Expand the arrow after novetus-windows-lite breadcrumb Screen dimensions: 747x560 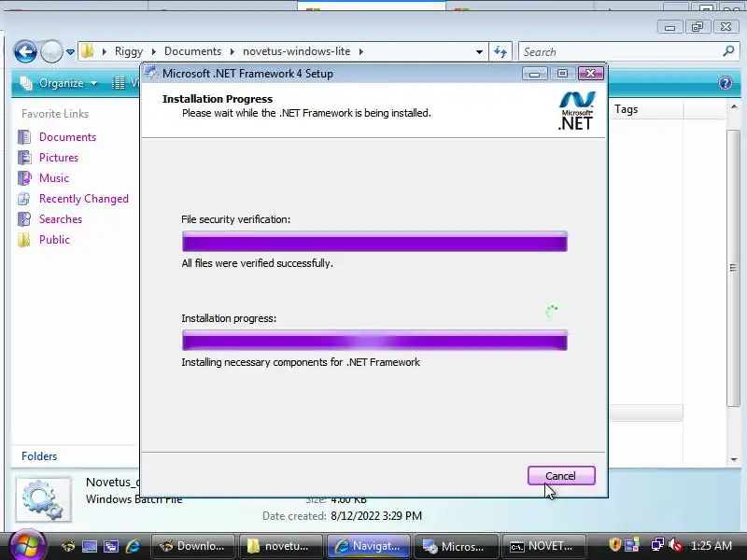click(361, 51)
